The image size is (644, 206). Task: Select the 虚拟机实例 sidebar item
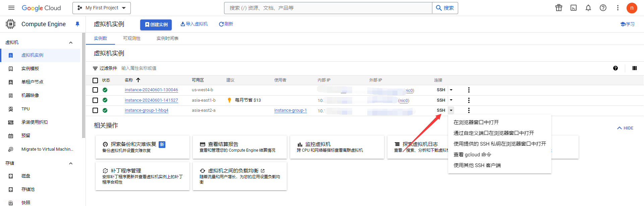click(x=40, y=55)
